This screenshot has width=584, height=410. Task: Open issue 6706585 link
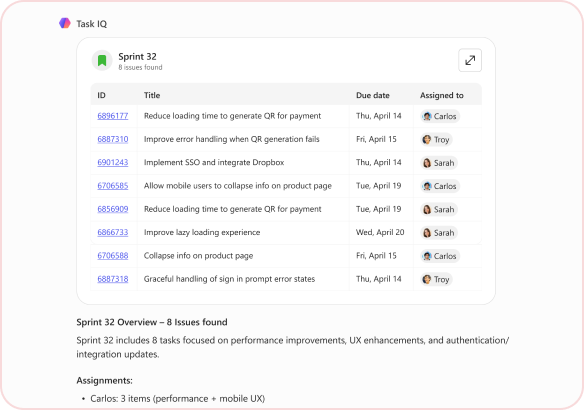(112, 186)
